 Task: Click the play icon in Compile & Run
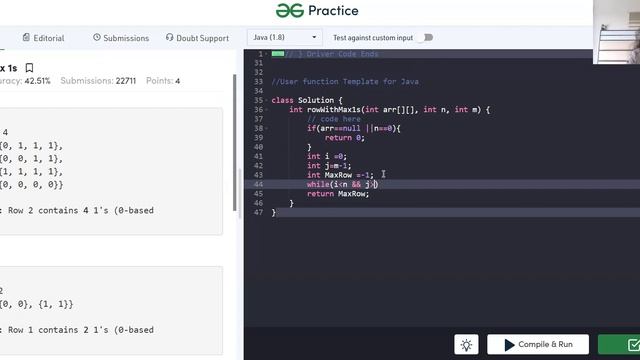(509, 345)
